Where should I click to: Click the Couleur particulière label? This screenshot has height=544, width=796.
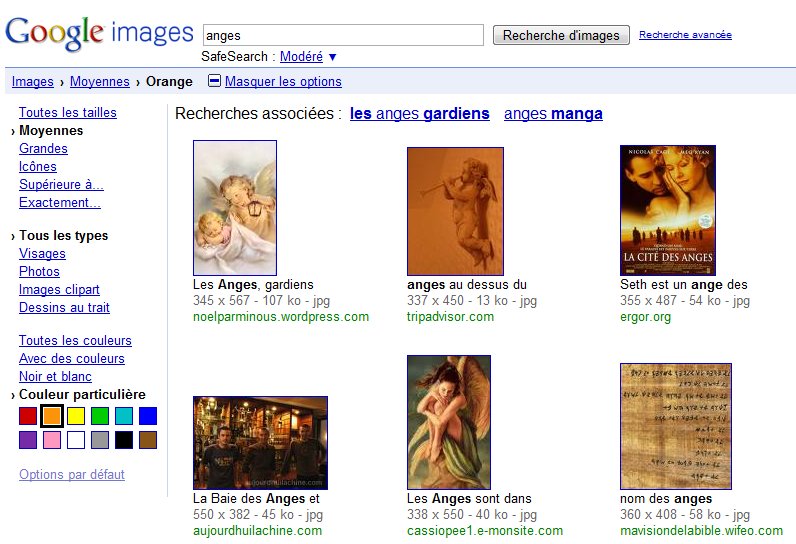[x=82, y=394]
